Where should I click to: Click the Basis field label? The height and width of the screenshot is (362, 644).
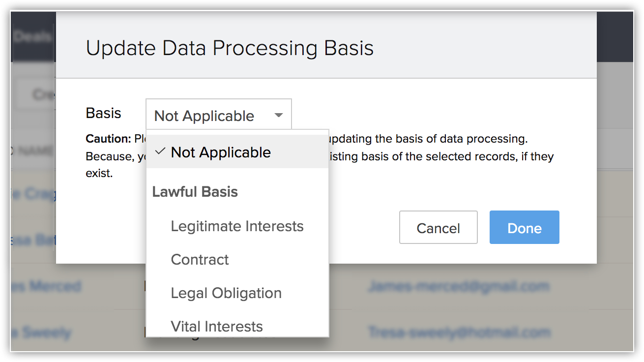(x=103, y=113)
